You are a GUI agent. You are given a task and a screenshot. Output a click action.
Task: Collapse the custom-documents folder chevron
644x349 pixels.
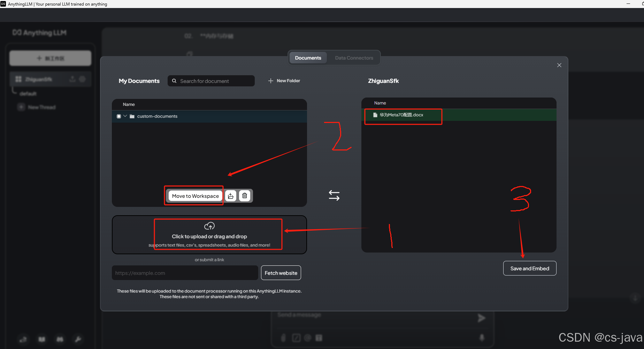125,116
